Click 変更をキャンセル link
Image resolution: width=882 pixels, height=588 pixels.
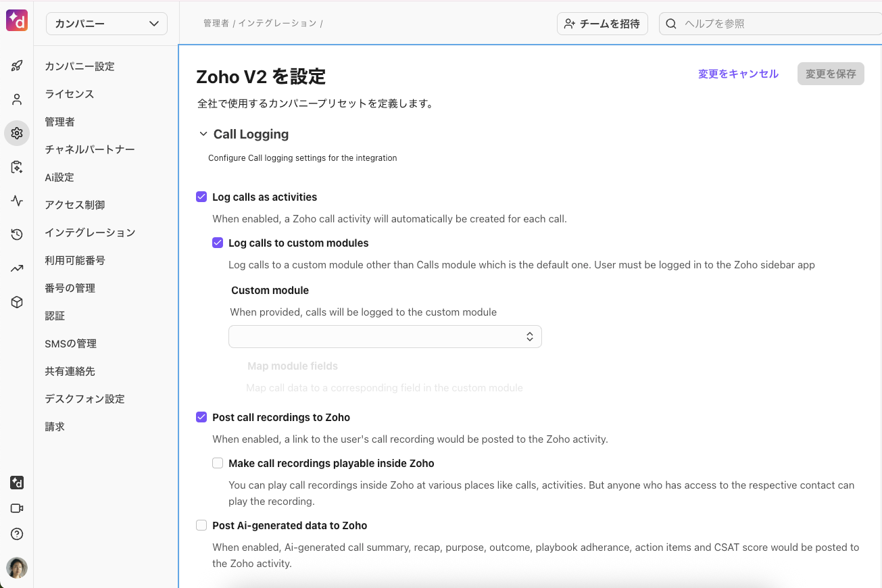tap(738, 74)
